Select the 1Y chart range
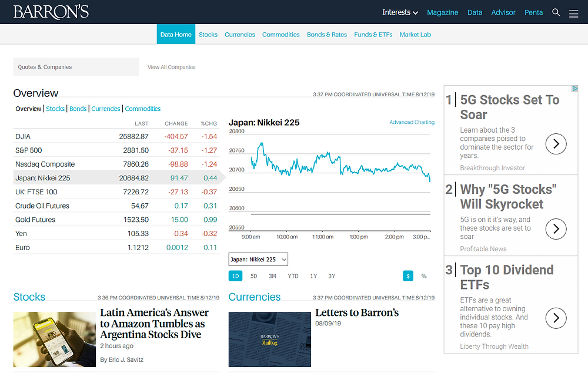Viewport: 588px width, 377px height. (x=313, y=276)
